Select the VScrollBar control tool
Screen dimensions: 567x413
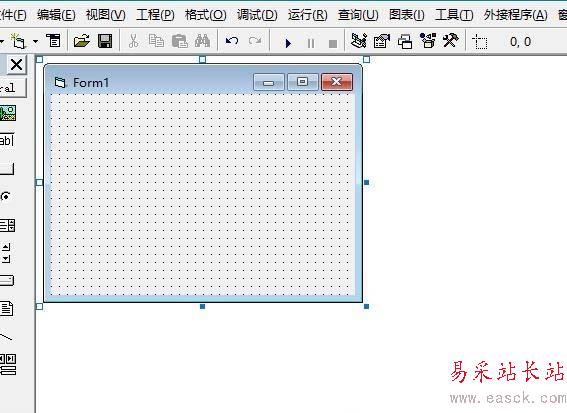tap(6, 253)
